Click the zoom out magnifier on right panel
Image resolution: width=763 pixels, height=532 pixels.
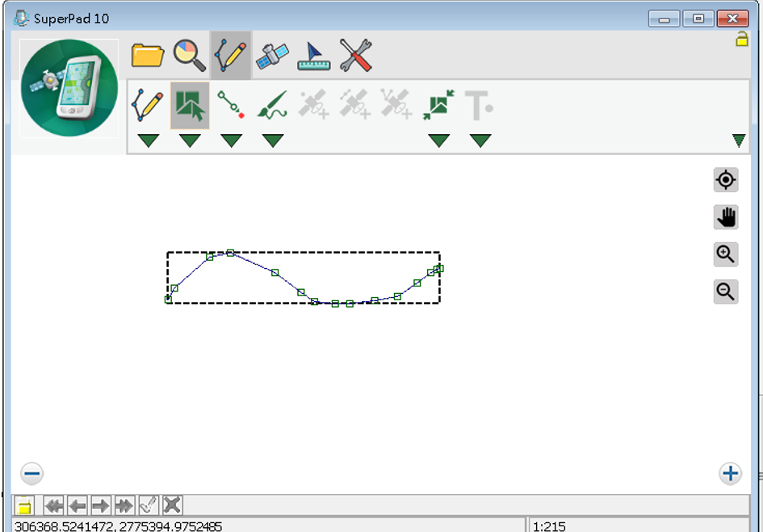(726, 291)
